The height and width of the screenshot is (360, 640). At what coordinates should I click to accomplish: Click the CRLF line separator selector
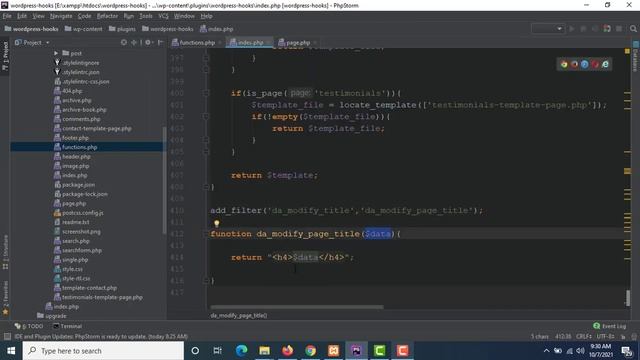click(584, 336)
